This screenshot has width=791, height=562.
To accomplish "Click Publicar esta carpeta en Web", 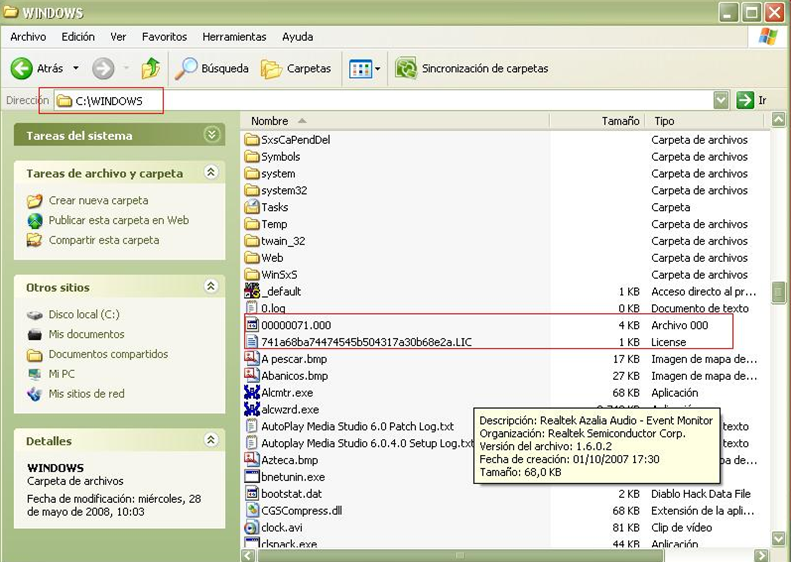I will point(119,220).
